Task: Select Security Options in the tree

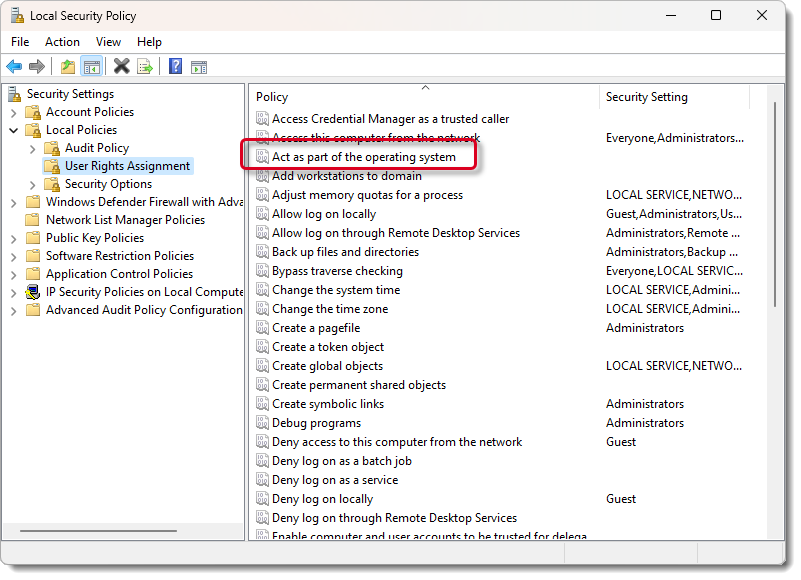Action: click(x=108, y=184)
